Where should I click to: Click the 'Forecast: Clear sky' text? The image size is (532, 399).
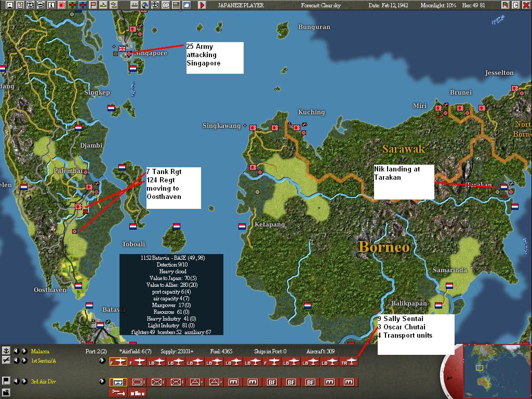321,5
